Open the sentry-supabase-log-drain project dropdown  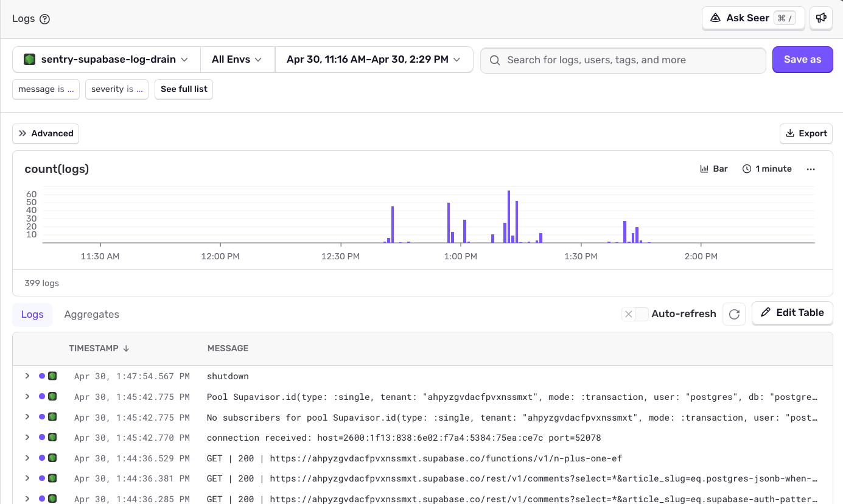[x=107, y=60]
